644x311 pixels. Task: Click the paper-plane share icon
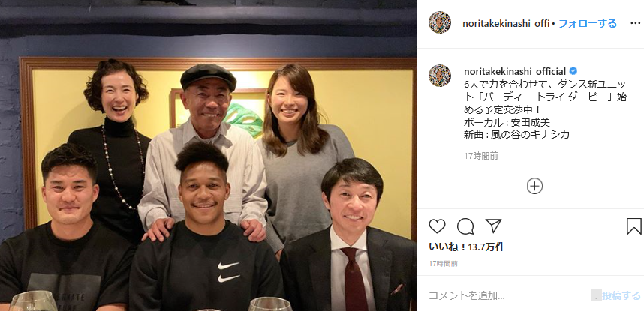493,226
